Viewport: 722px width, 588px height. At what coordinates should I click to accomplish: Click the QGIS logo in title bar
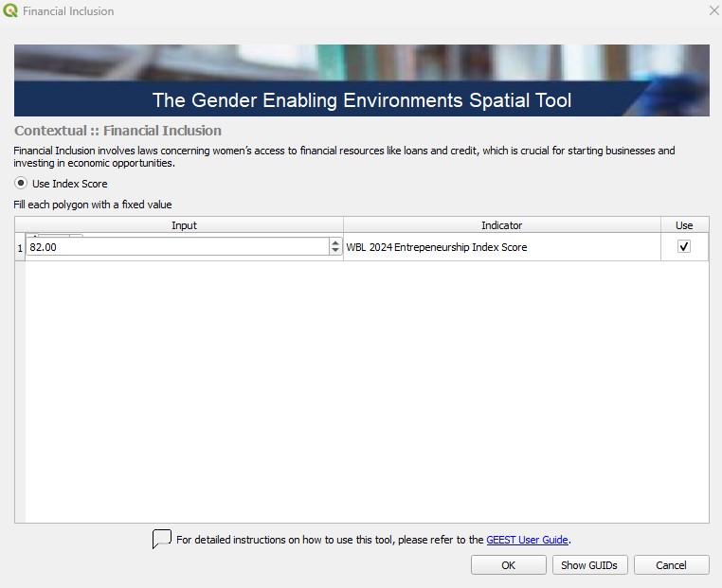click(x=10, y=10)
